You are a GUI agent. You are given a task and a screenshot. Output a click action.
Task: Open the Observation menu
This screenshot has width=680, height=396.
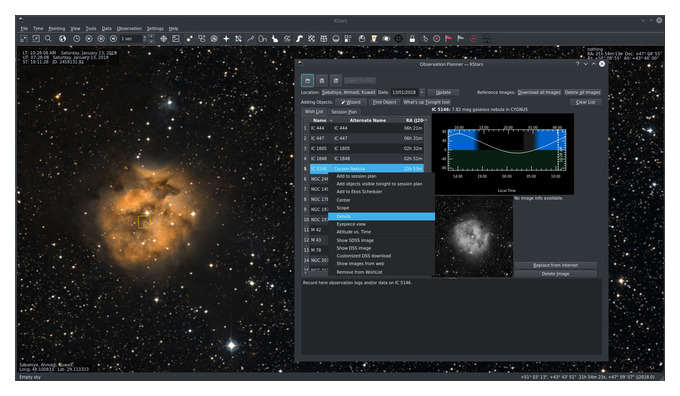click(129, 29)
